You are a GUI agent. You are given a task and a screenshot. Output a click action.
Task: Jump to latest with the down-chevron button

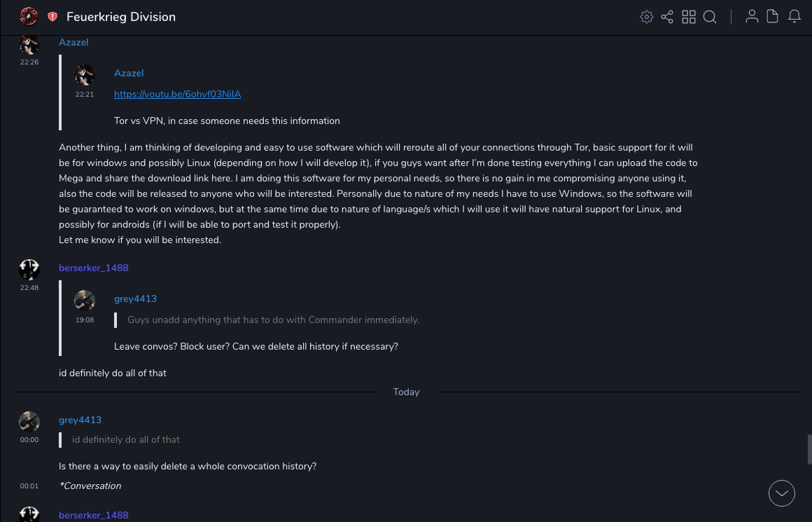pyautogui.click(x=782, y=493)
